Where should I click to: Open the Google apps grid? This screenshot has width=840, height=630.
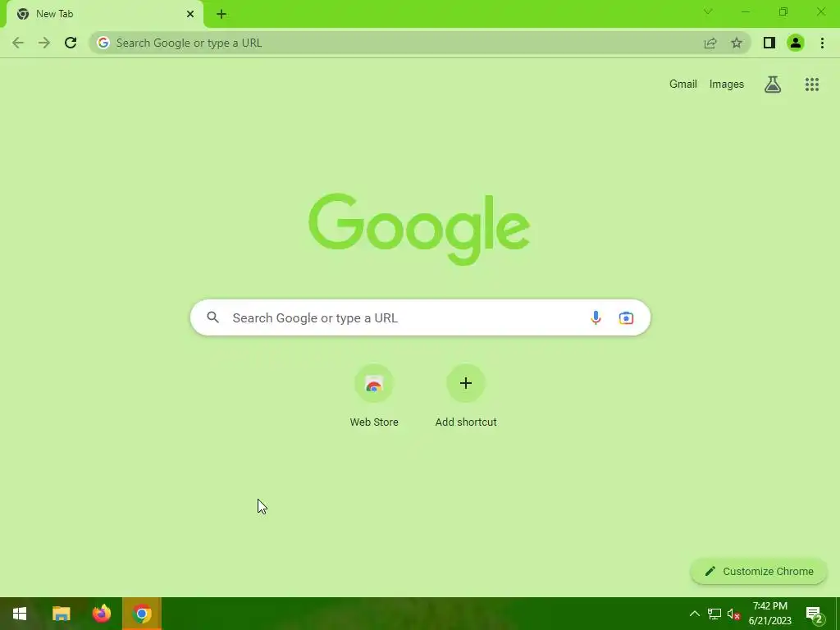[812, 84]
